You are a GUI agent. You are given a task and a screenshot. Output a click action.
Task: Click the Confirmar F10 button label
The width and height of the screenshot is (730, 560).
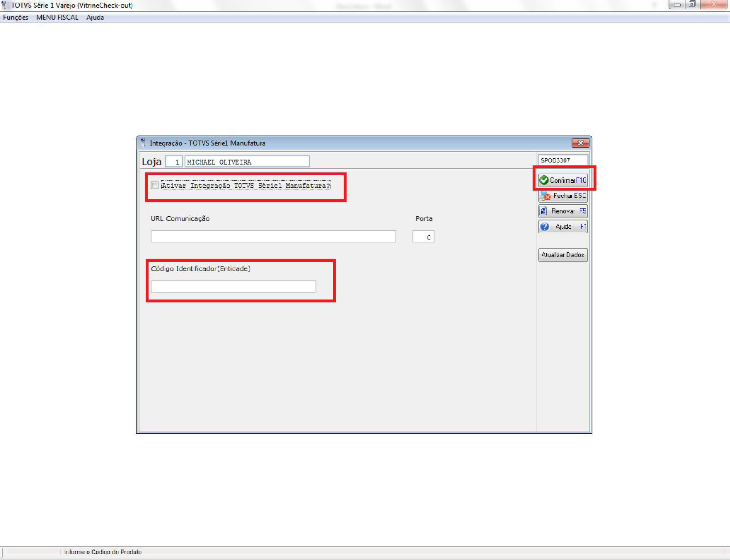point(568,180)
